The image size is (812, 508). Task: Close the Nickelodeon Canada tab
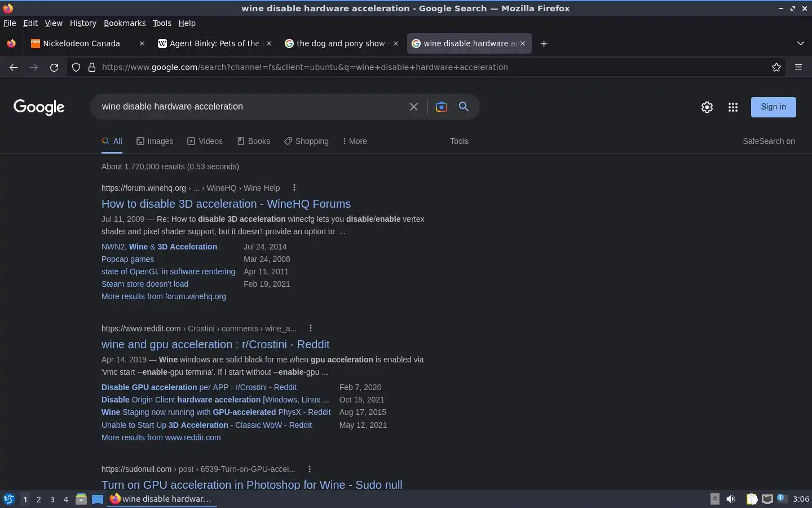click(142, 43)
